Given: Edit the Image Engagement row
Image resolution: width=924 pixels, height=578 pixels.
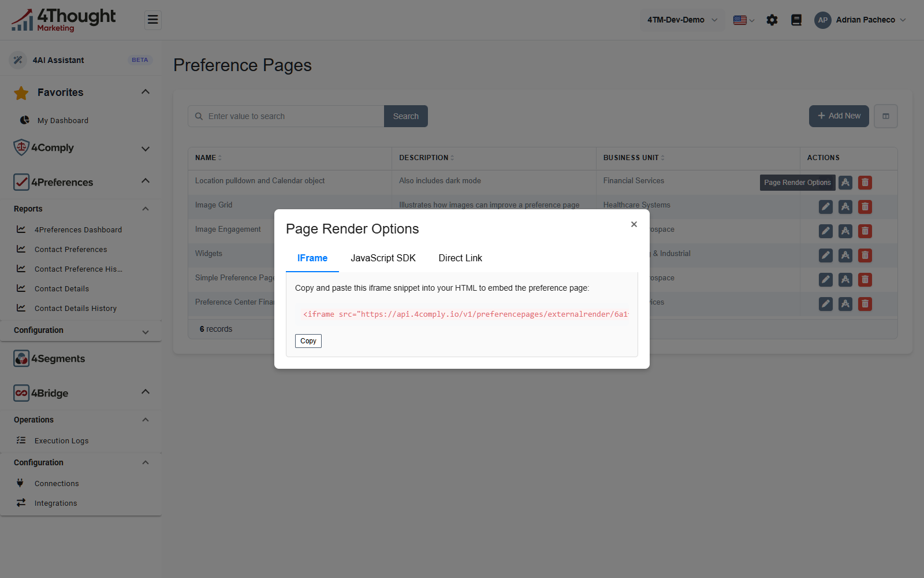Looking at the screenshot, I should pyautogui.click(x=826, y=231).
